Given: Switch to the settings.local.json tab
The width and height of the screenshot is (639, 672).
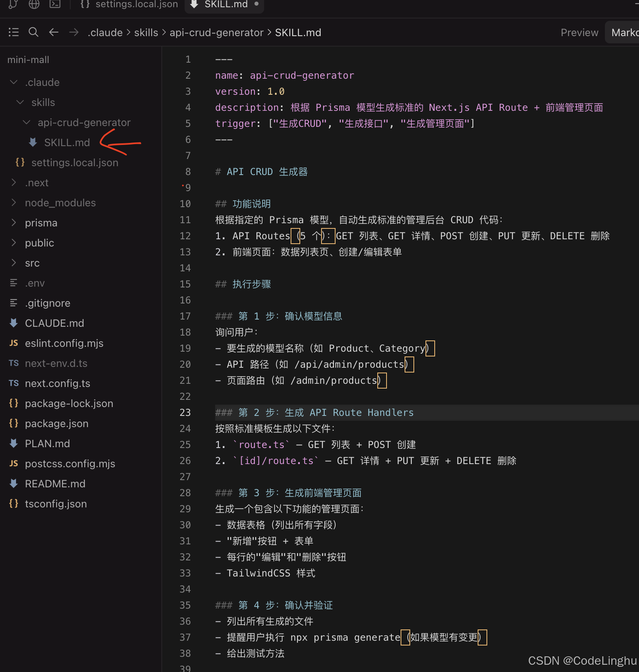Looking at the screenshot, I should [129, 4].
